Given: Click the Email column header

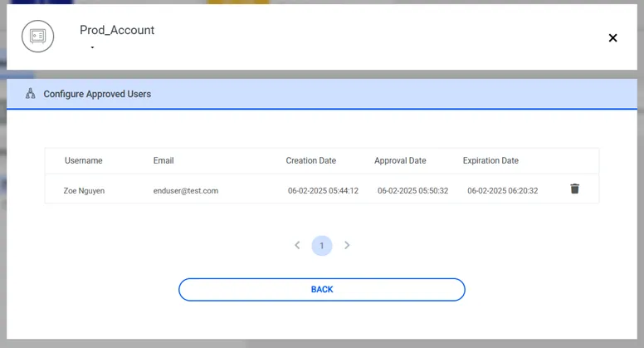Looking at the screenshot, I should point(163,160).
